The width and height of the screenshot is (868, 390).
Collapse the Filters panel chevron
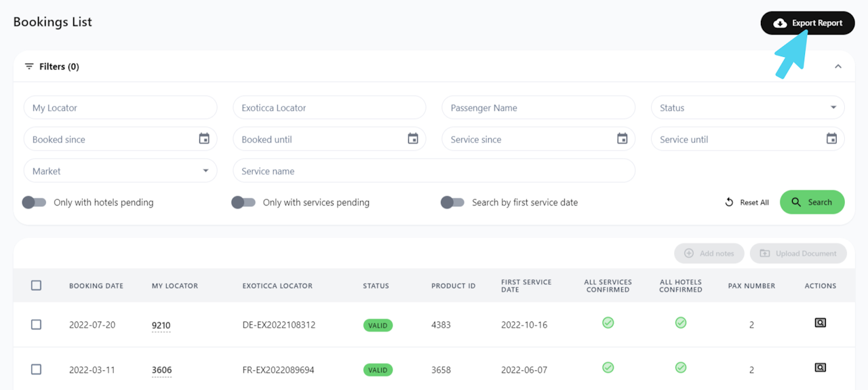(x=838, y=66)
